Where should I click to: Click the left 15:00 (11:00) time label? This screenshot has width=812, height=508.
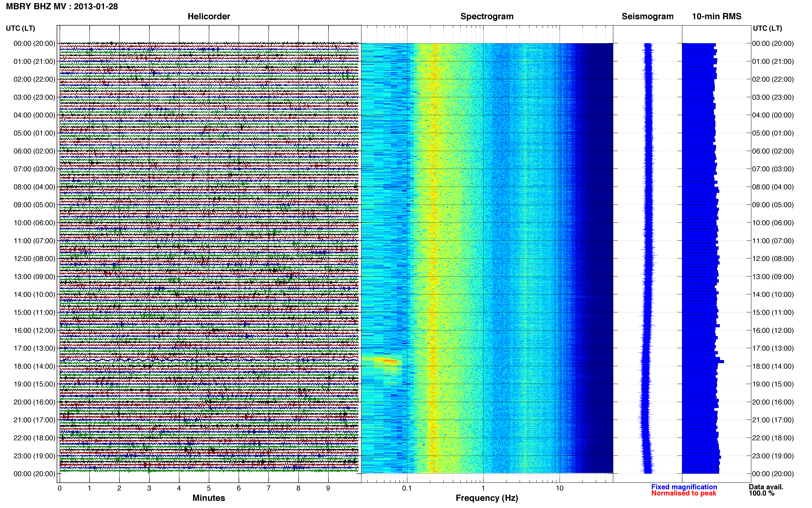pos(34,312)
